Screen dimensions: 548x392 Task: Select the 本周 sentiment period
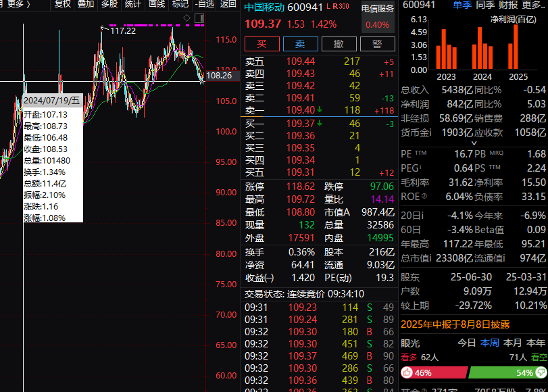click(490, 343)
